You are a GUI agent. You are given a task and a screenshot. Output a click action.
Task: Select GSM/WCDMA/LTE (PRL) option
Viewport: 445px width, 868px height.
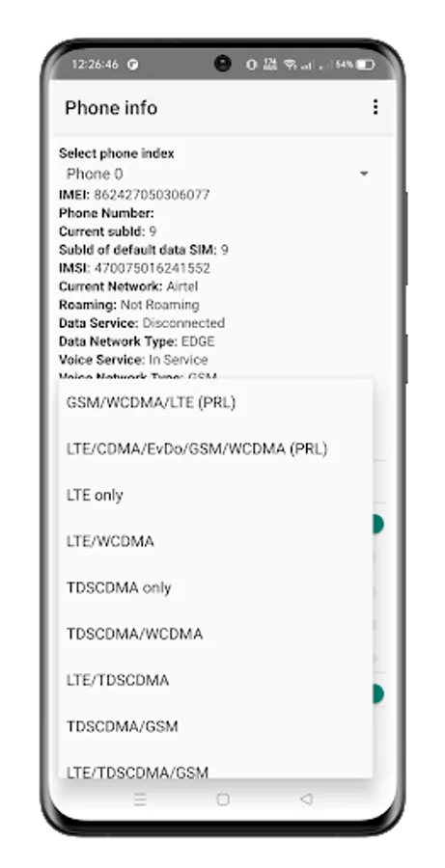pos(215,402)
